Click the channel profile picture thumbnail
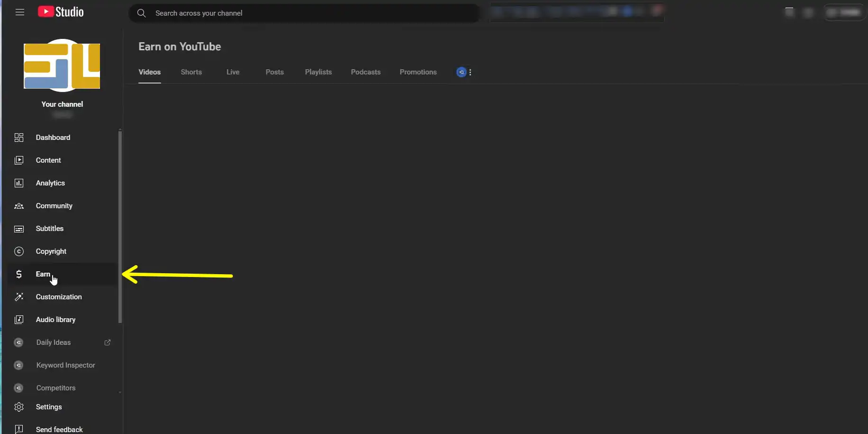This screenshot has width=868, height=434. (x=62, y=65)
